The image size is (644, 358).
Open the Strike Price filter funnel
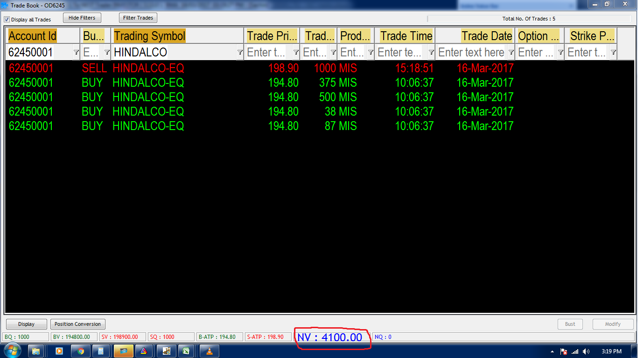(x=613, y=52)
